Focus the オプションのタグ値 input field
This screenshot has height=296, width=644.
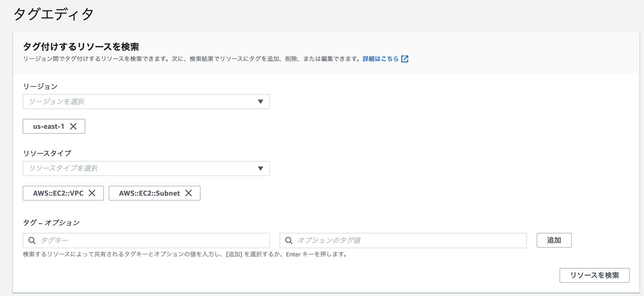click(403, 241)
